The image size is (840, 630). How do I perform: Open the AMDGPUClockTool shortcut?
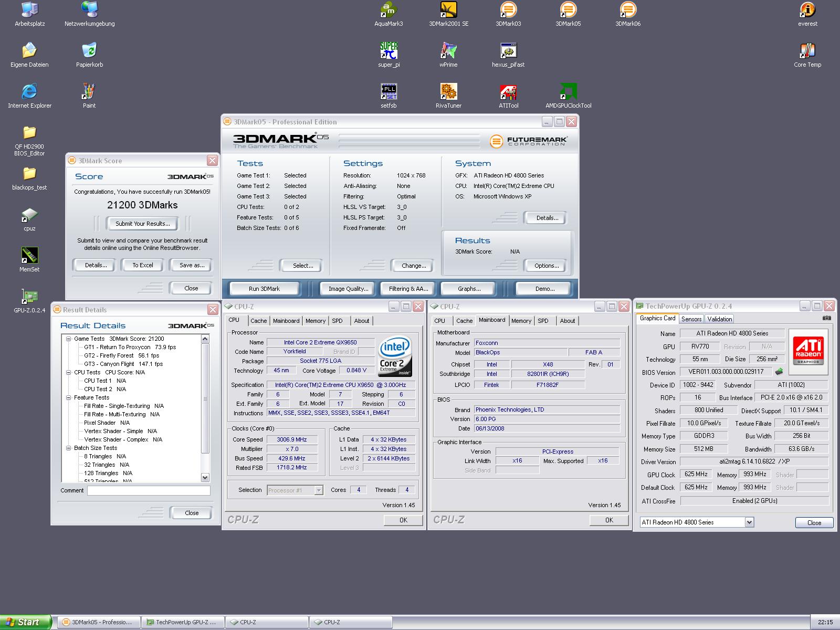[x=568, y=92]
